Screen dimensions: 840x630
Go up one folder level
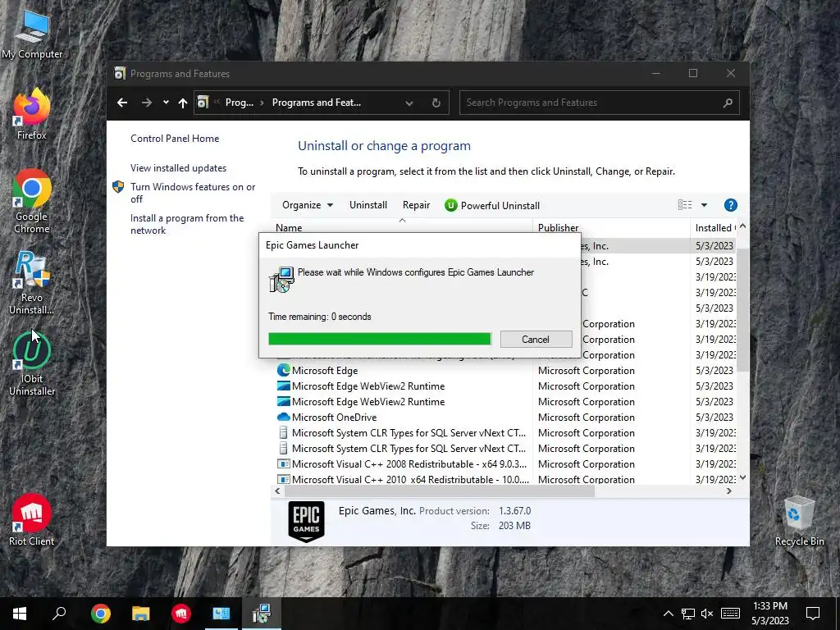[x=183, y=103]
